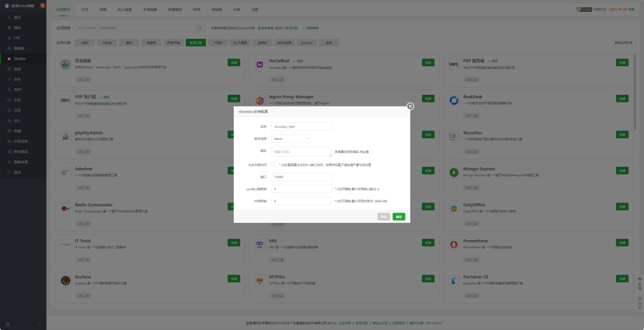The height and width of the screenshot is (330, 644).
Task: Click the RustDesk blue logo
Action: tap(454, 101)
